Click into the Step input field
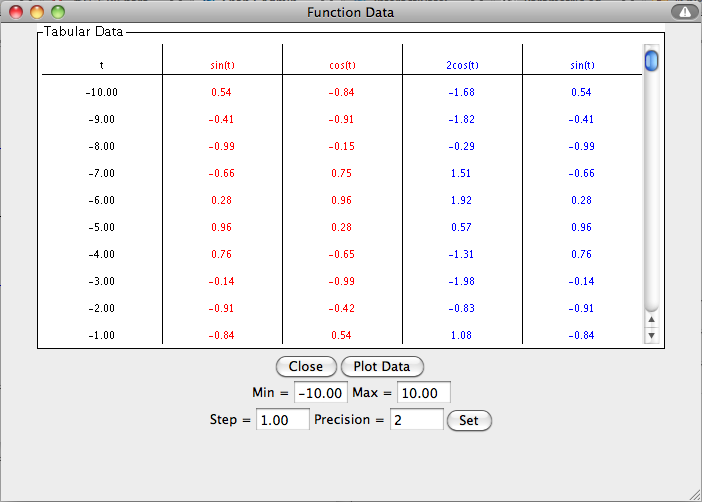This screenshot has width=702, height=502. [283, 420]
